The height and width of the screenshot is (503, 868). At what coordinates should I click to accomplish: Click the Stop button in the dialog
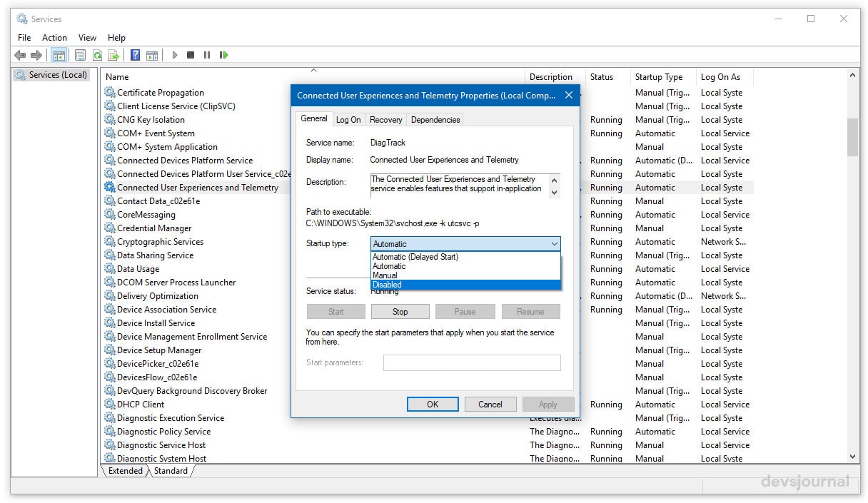tap(400, 312)
